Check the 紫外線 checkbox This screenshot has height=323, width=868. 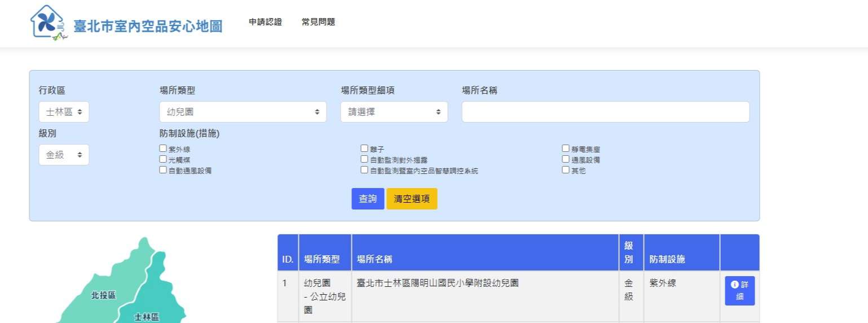point(163,149)
